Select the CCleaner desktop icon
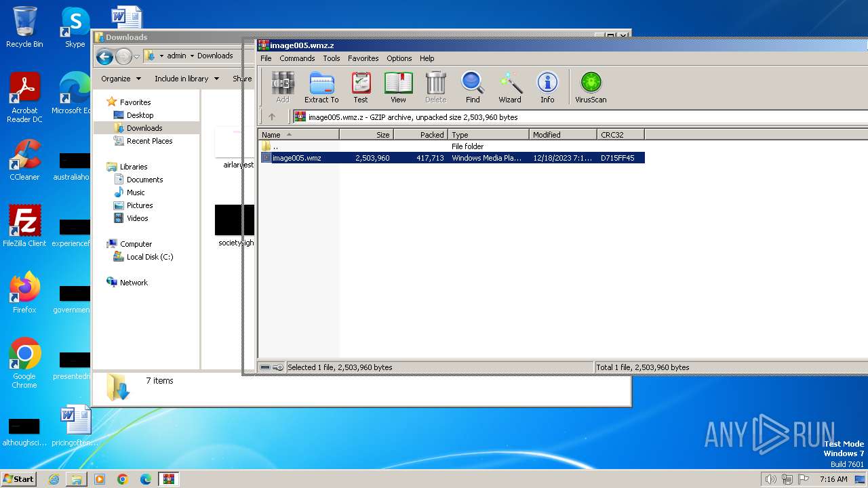This screenshot has width=868, height=488. coord(24,160)
